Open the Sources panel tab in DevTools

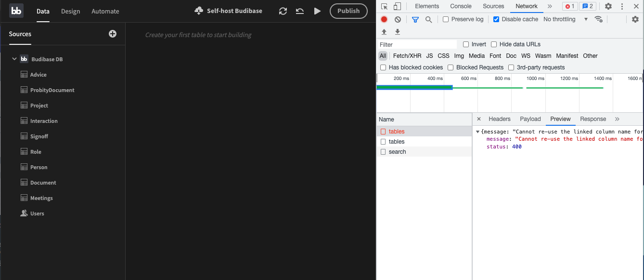click(x=493, y=6)
